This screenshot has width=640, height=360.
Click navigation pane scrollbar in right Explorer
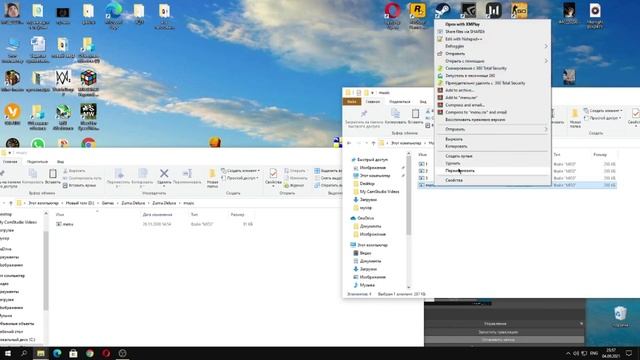coord(409,196)
